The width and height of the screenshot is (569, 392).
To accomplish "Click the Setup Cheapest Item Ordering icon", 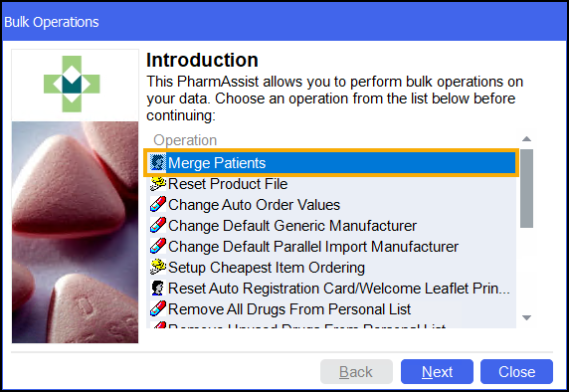I will 158,268.
